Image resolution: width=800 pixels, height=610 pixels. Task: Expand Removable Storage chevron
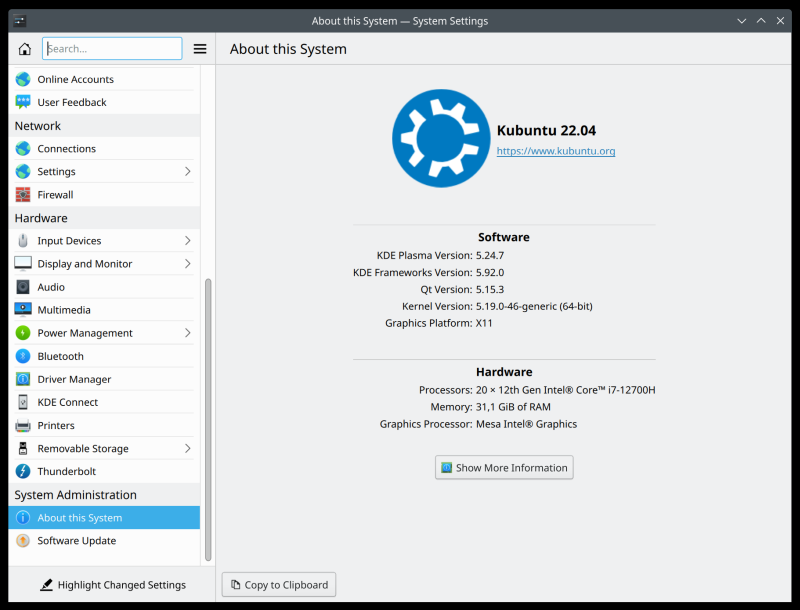(188, 449)
